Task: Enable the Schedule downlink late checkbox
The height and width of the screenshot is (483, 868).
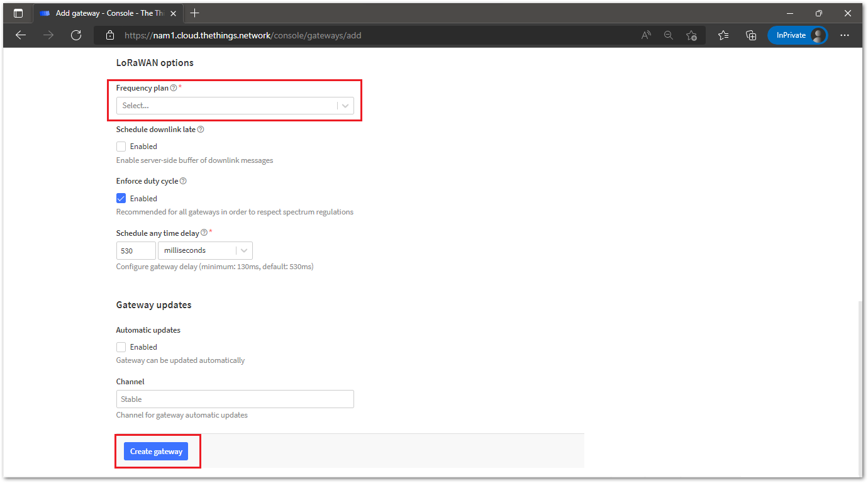Action: pyautogui.click(x=121, y=147)
